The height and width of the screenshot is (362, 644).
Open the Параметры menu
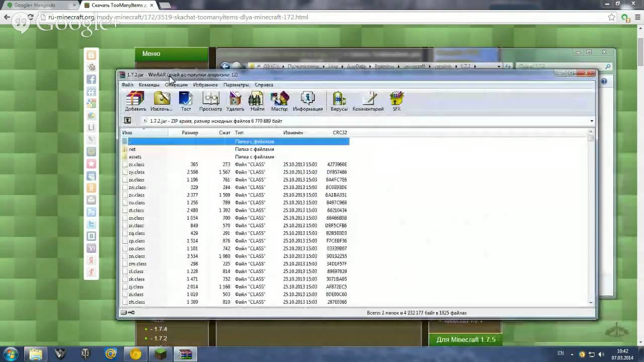coord(236,85)
